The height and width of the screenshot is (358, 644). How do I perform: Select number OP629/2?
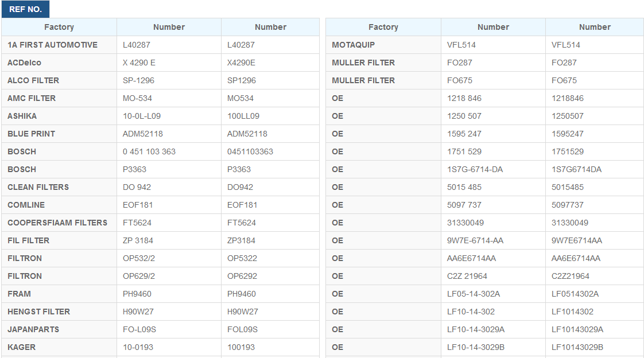click(x=139, y=276)
